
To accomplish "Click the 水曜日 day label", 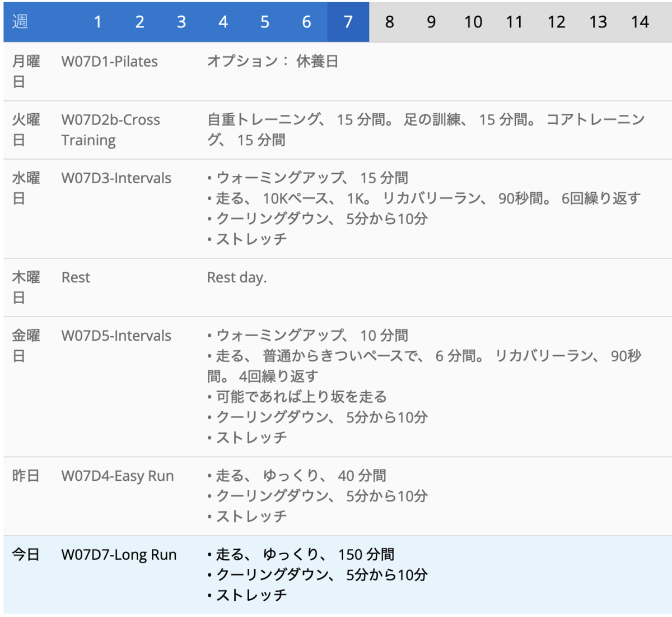I will (26, 188).
